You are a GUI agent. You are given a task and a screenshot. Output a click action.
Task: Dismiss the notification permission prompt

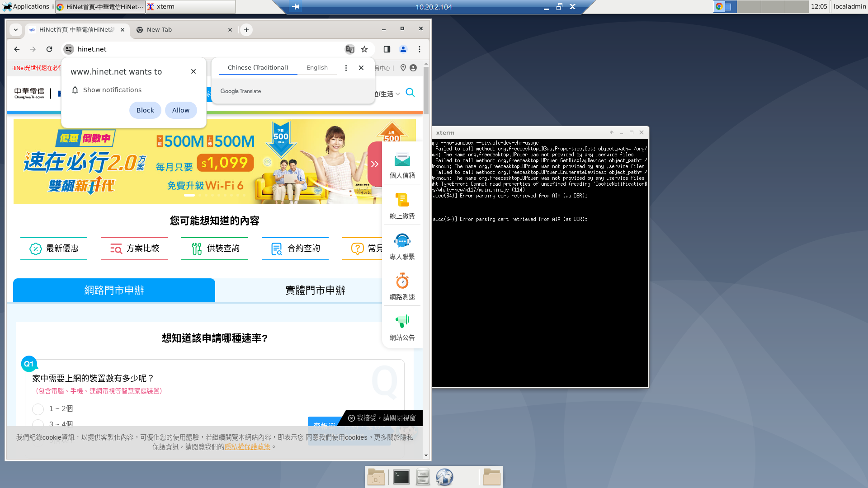(x=193, y=71)
